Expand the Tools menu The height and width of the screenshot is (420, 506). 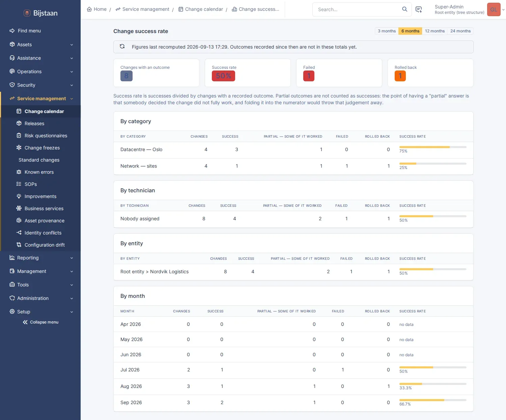pos(40,285)
